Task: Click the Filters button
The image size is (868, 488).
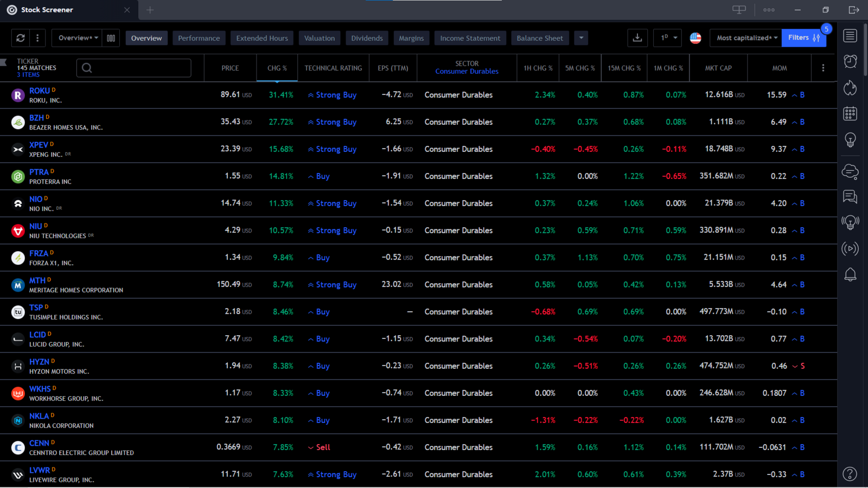Action: point(803,38)
